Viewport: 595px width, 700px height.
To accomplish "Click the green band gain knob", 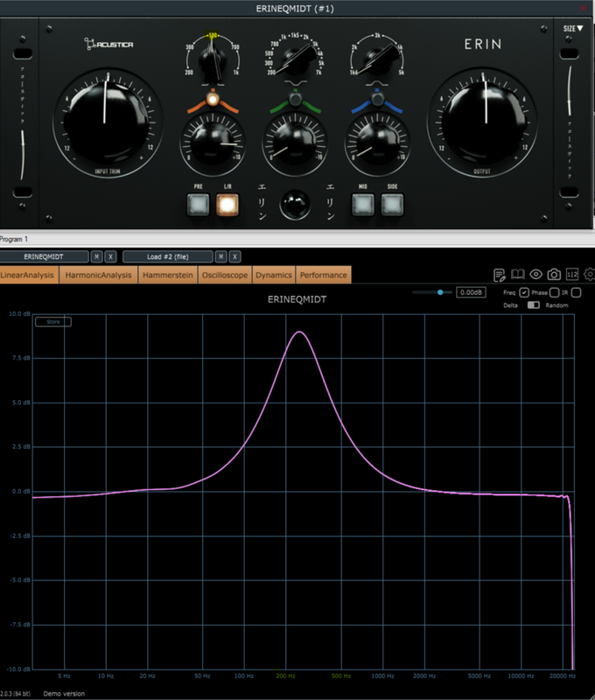I will [x=295, y=143].
